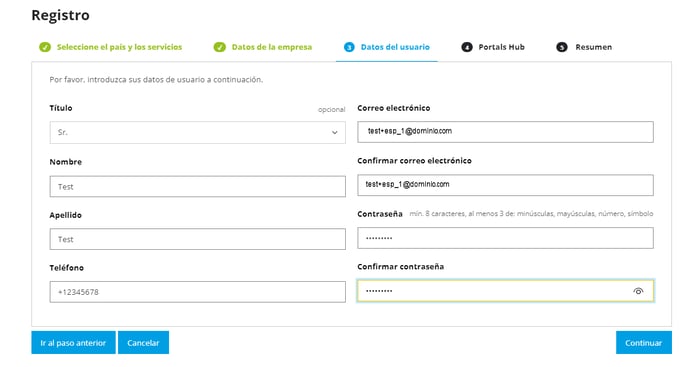Focus the Nombre input field

[197, 187]
